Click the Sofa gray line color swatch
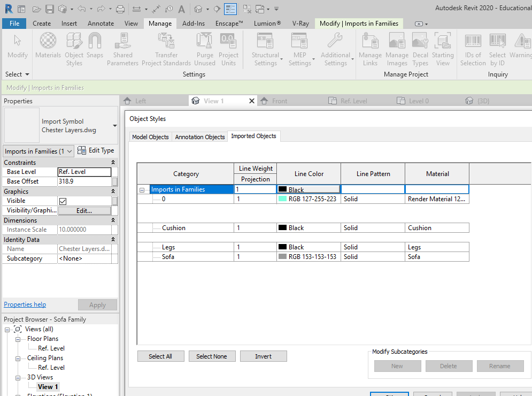 click(x=283, y=257)
